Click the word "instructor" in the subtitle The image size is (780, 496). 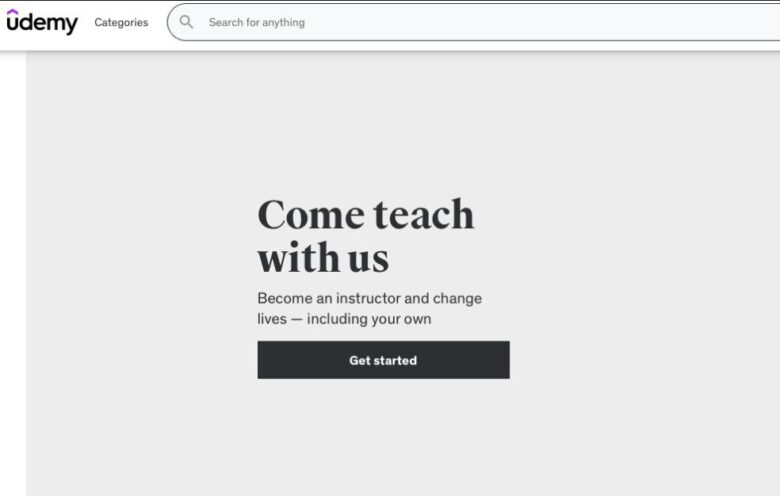368,298
